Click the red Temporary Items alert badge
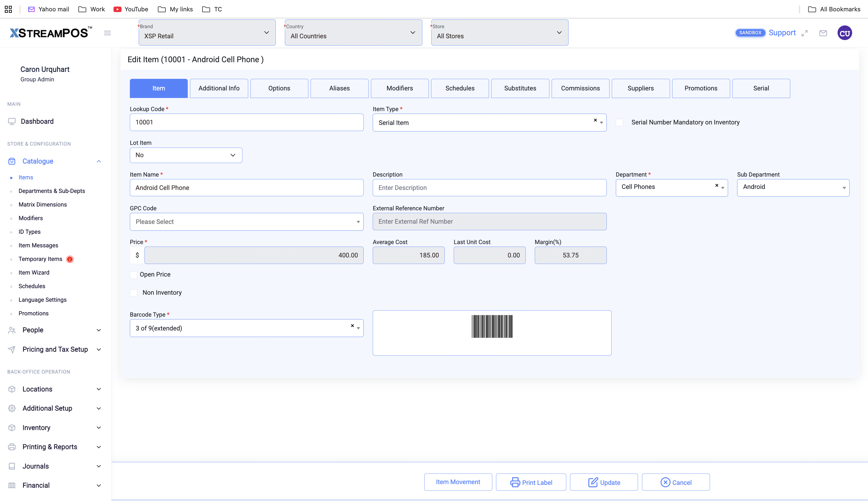 pyautogui.click(x=70, y=259)
